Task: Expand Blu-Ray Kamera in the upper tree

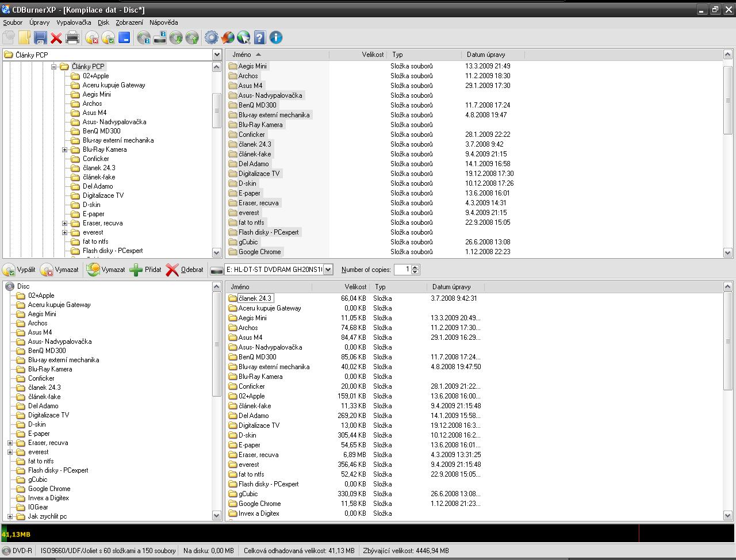Action: [x=65, y=149]
